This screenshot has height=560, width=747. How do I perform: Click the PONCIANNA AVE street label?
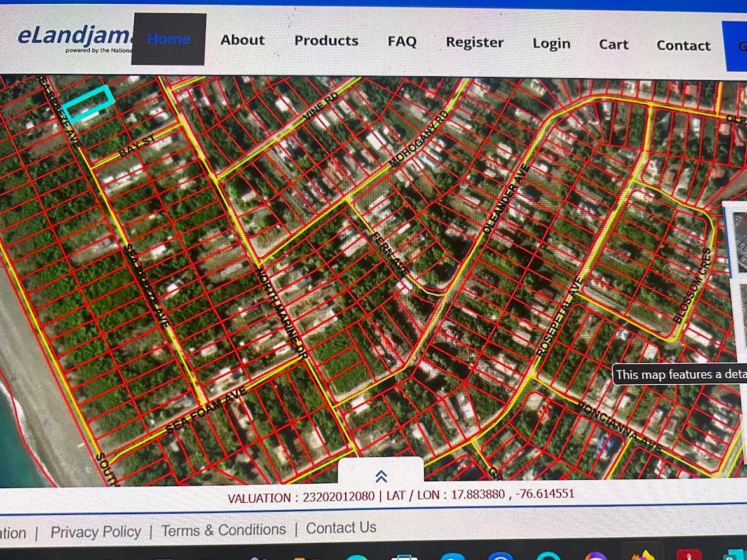click(619, 427)
